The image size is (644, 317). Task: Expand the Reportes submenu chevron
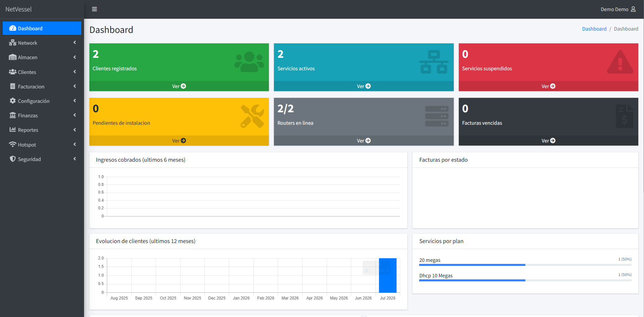(75, 130)
